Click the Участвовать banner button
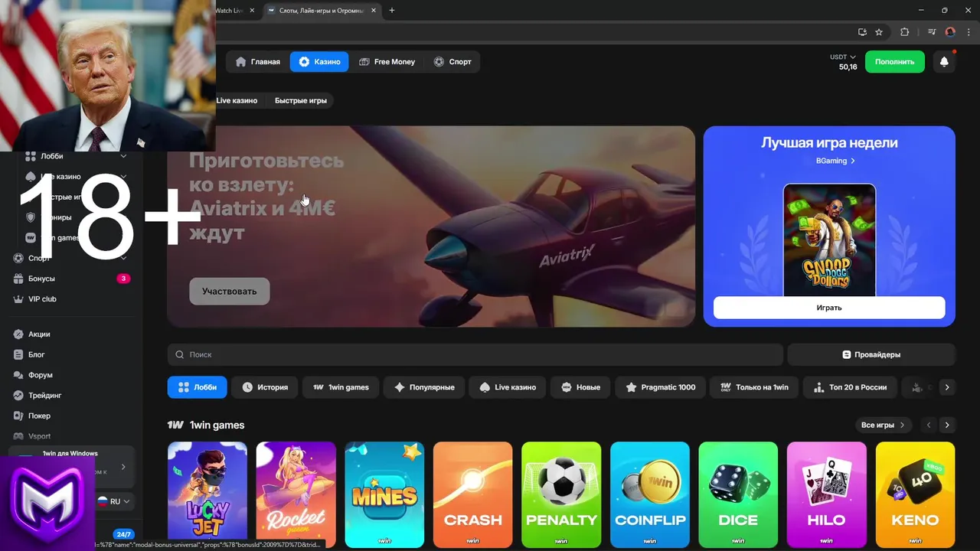 click(230, 292)
